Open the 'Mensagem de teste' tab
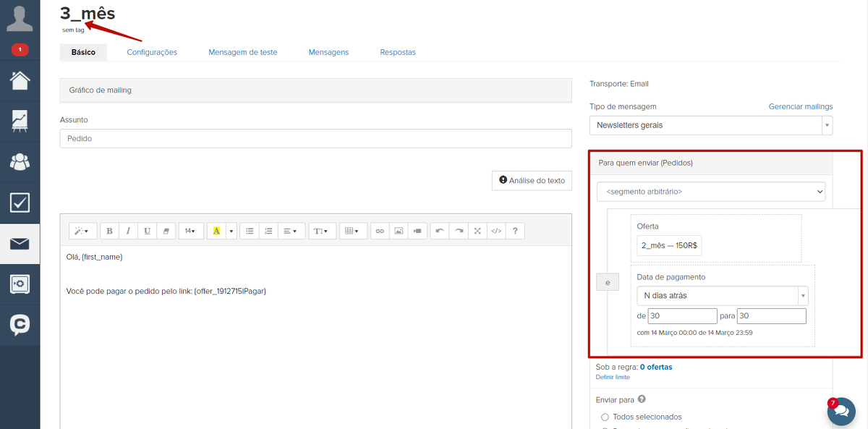Screen dimensions: 868x429 point(242,52)
